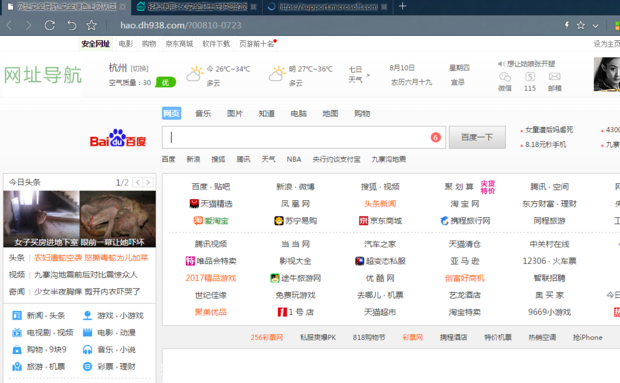Open 天猫精选 link with icon

click(x=211, y=204)
